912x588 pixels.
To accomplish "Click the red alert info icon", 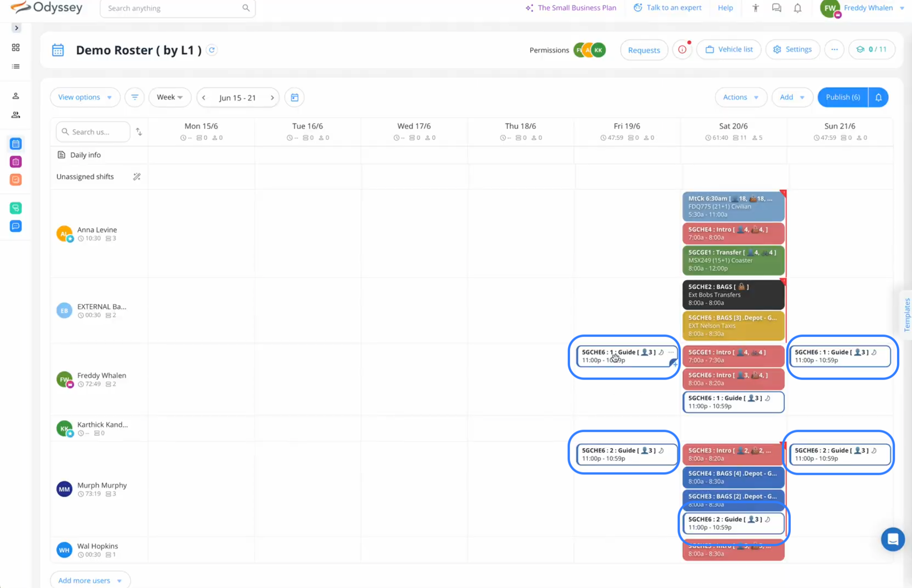I will (682, 50).
